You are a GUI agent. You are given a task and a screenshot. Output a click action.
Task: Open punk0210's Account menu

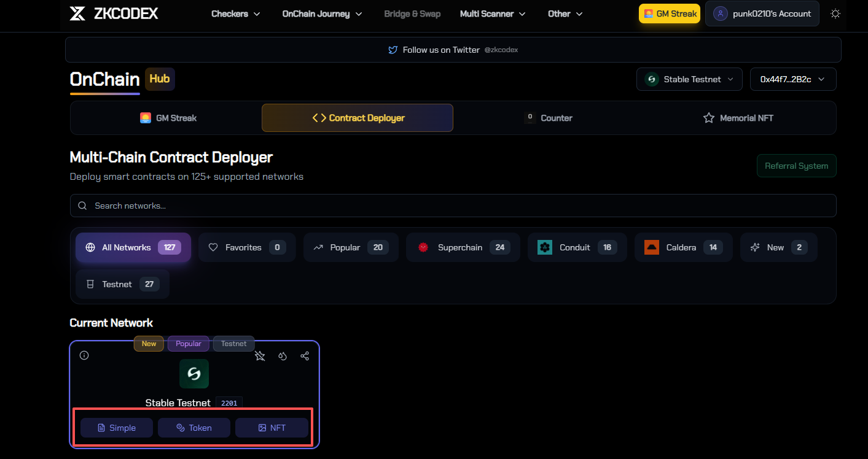762,13
